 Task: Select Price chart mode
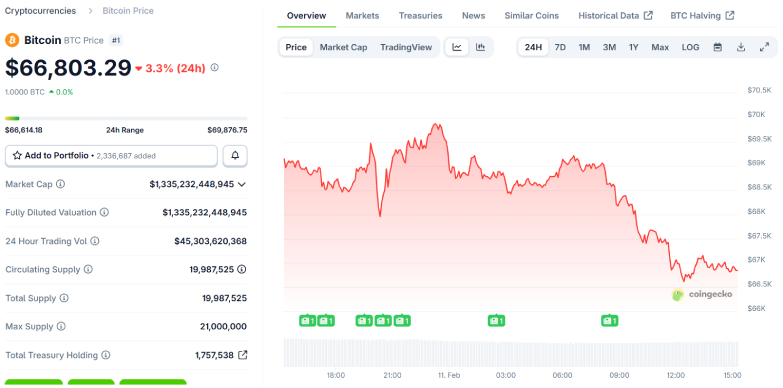point(296,47)
